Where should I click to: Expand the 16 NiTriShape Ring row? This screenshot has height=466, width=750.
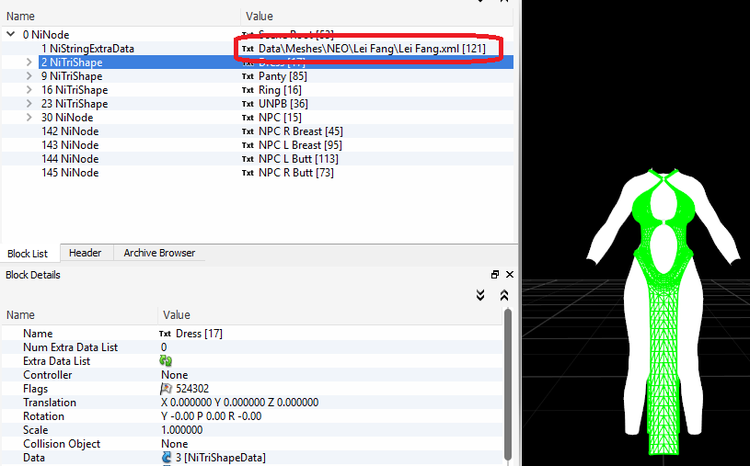29,90
